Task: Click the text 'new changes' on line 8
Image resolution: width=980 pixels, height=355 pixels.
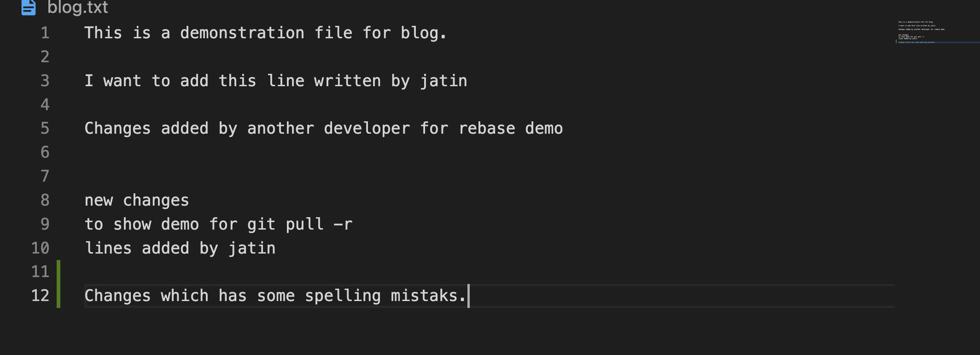Action: (137, 200)
